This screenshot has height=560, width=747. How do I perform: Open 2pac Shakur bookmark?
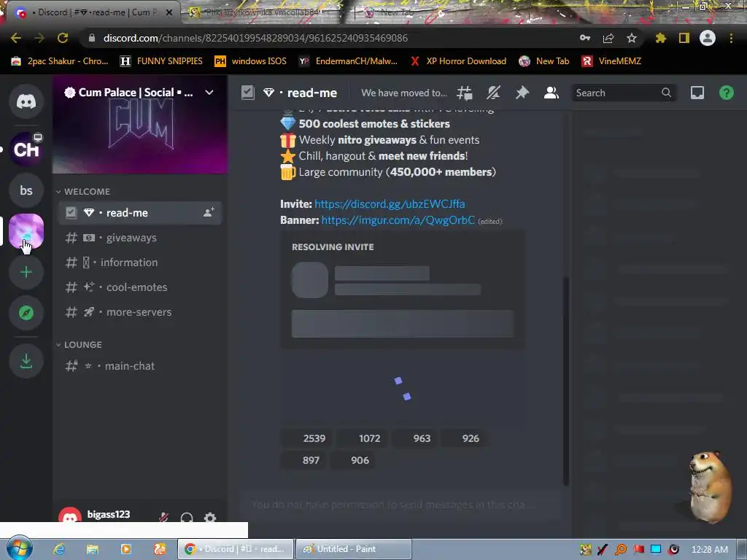pos(60,61)
